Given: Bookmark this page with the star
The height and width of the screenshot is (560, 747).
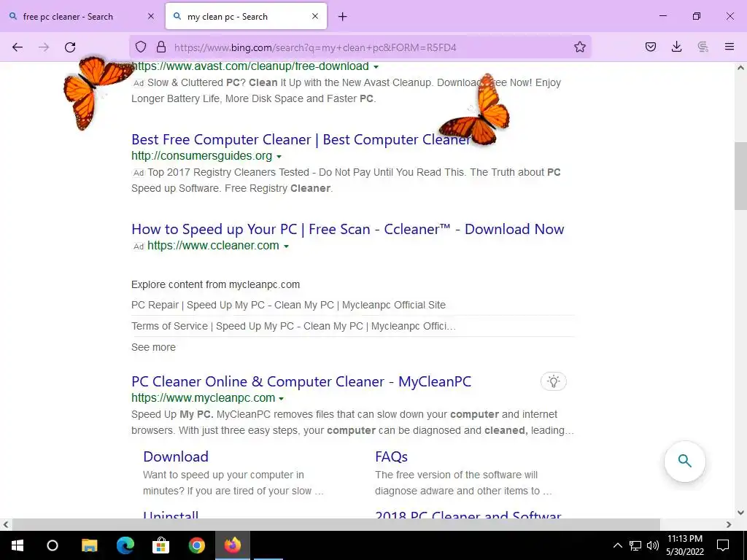Looking at the screenshot, I should pyautogui.click(x=580, y=47).
